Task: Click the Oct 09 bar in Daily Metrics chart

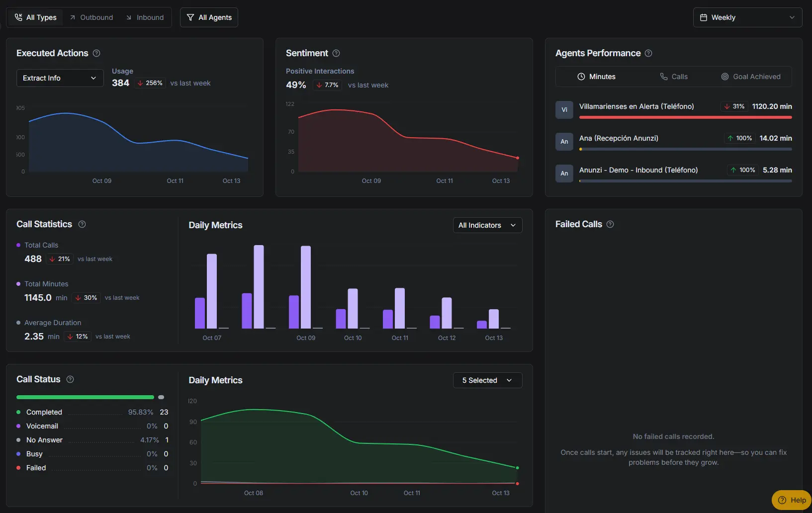Action: tap(306, 287)
